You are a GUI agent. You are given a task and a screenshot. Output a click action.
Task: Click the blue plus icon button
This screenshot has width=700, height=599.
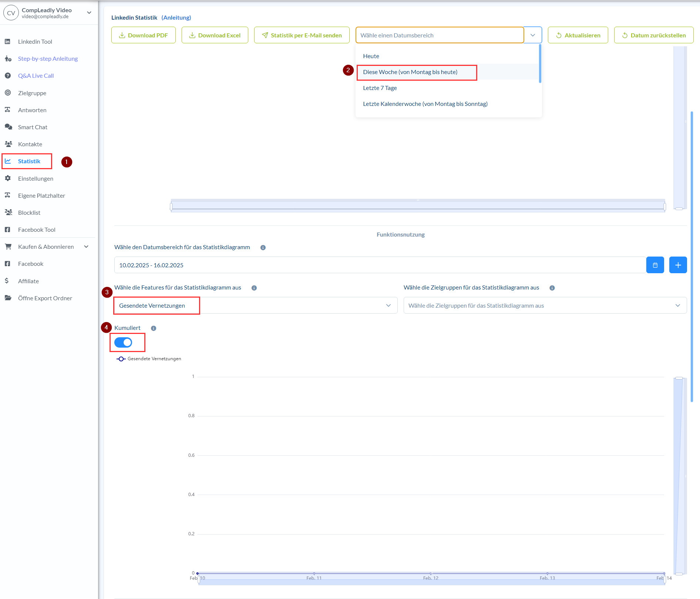tap(678, 265)
